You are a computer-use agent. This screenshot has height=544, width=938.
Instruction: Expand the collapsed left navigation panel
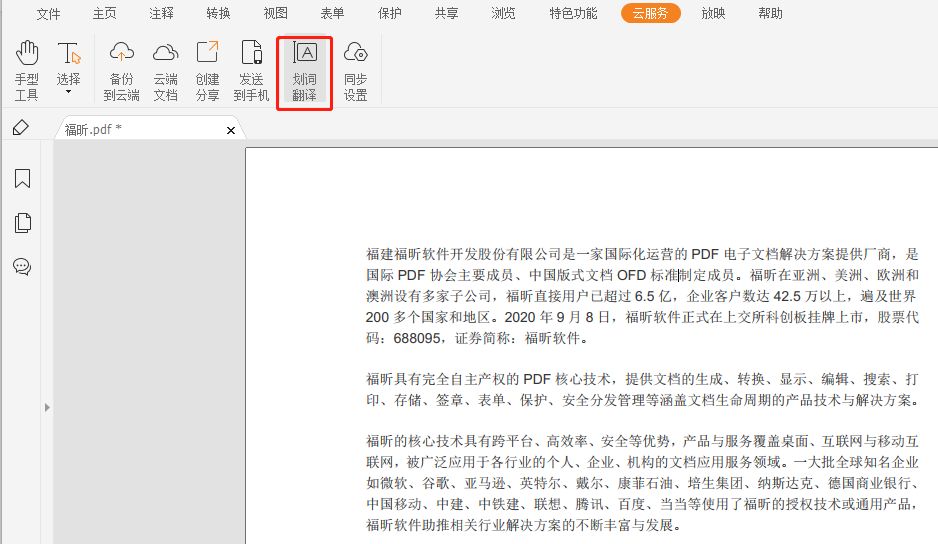point(46,407)
